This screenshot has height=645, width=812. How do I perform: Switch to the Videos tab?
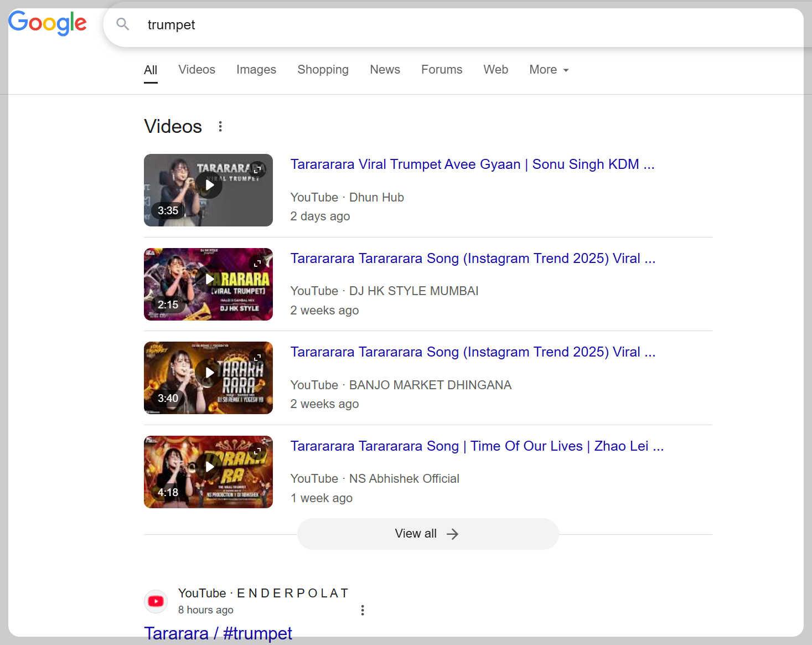(x=196, y=70)
